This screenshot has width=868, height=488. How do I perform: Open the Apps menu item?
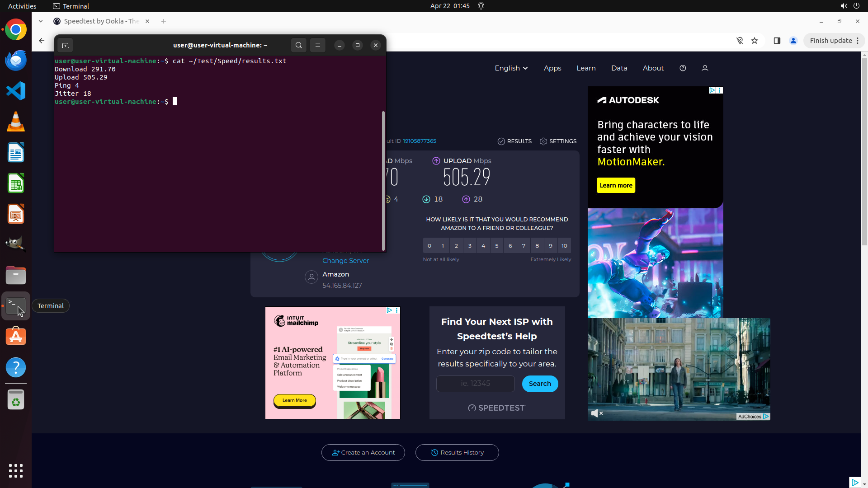pos(552,68)
